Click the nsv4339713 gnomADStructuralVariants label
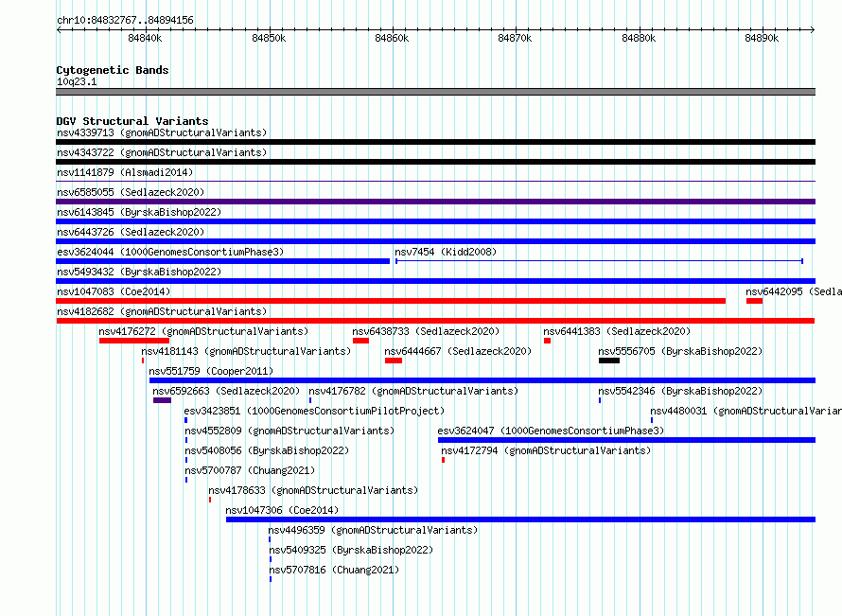842x616 pixels. pyautogui.click(x=162, y=132)
